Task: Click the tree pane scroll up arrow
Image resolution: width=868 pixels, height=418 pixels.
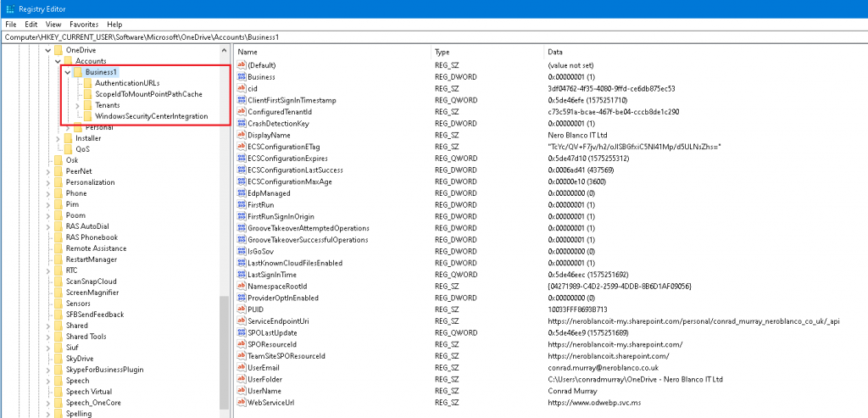Action: (224, 50)
